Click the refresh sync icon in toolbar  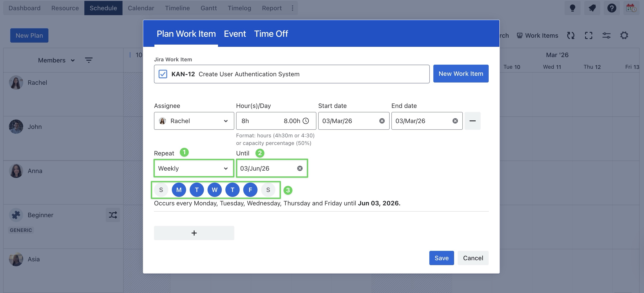[571, 35]
